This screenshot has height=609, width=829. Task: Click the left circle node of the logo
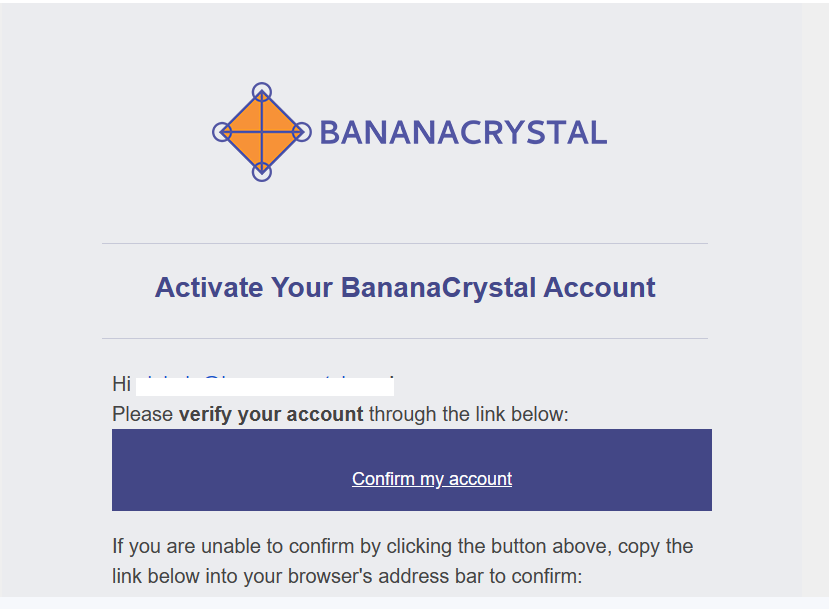point(222,132)
